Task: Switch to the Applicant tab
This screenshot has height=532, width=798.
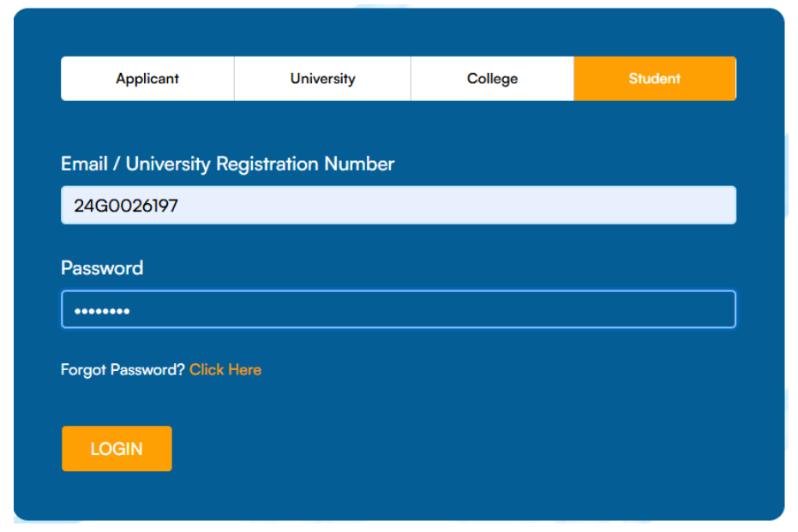Action: [x=147, y=79]
